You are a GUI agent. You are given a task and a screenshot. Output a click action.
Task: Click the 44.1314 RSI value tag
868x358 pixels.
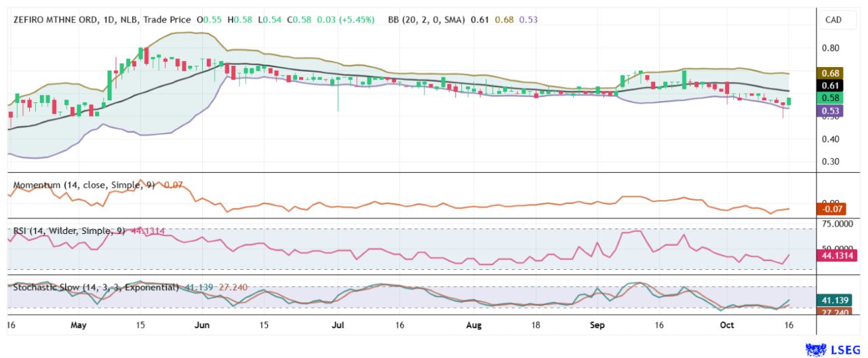pos(838,256)
